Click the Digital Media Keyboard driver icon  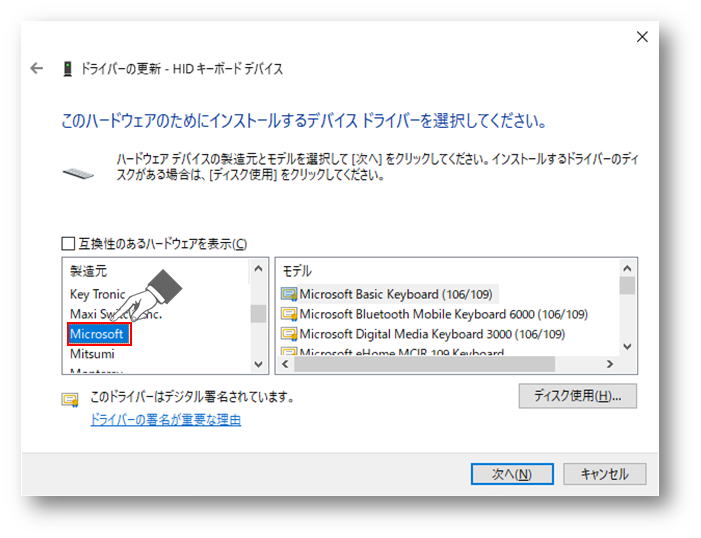289,334
